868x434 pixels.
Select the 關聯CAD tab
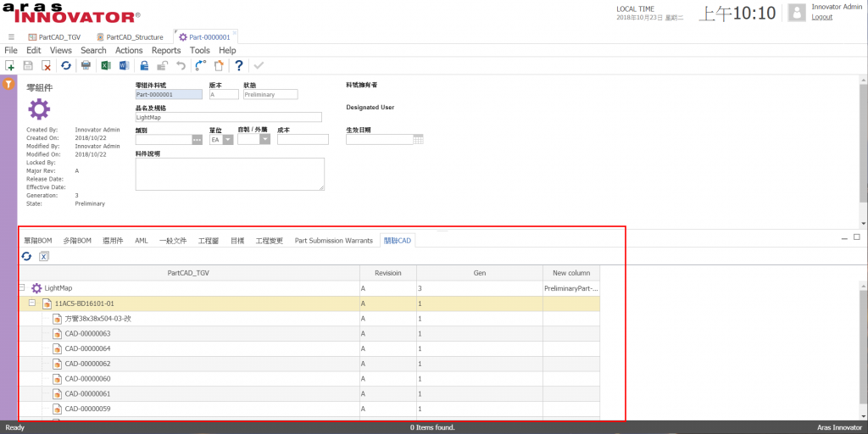[x=398, y=241]
